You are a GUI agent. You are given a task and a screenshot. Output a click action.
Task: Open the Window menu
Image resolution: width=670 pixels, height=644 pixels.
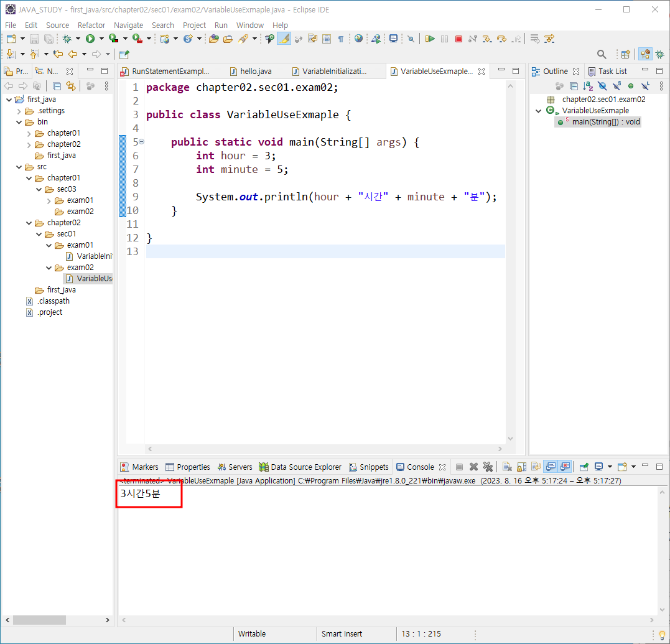pyautogui.click(x=250, y=26)
